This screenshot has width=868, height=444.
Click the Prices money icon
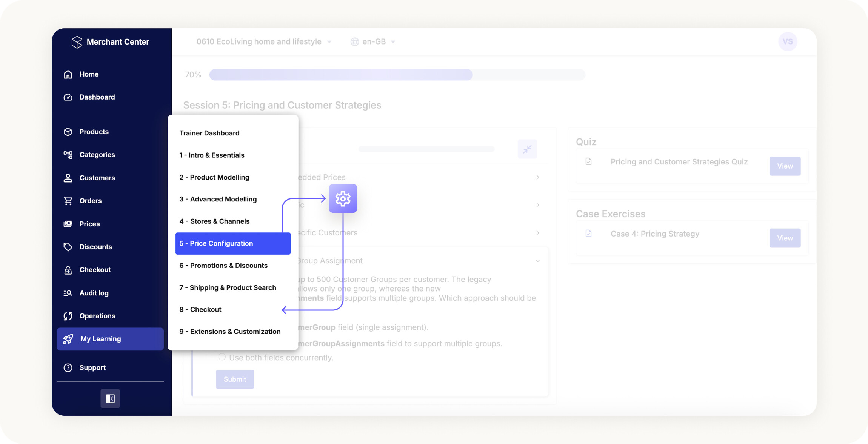68,224
